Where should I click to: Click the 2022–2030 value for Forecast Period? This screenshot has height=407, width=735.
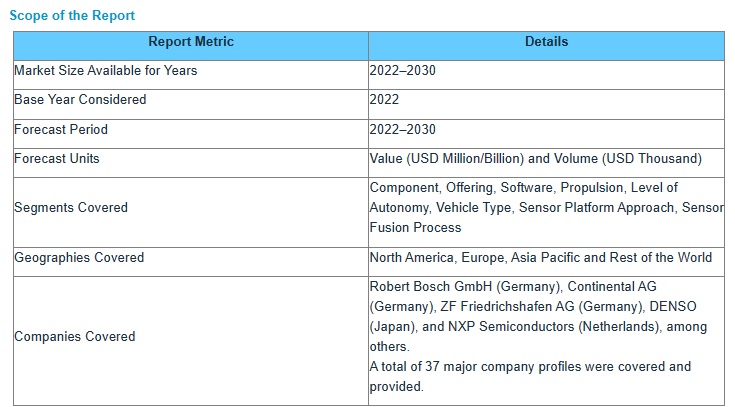[x=402, y=129]
